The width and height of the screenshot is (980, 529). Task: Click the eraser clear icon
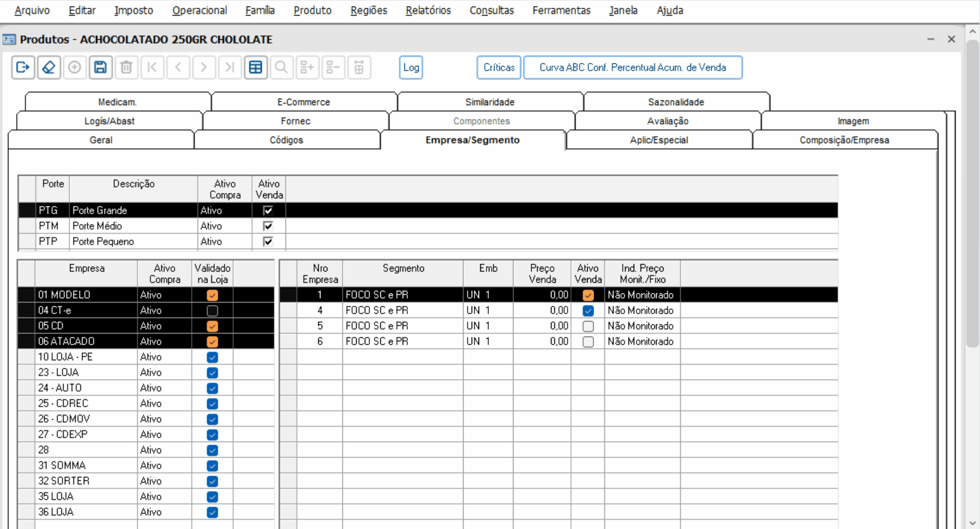(x=49, y=68)
